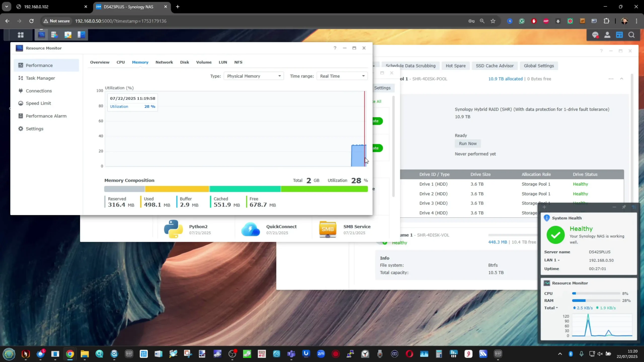Collapse the SHR-4DISK-POOL section chevron
Image resolution: width=644 pixels, height=362 pixels.
point(622,79)
